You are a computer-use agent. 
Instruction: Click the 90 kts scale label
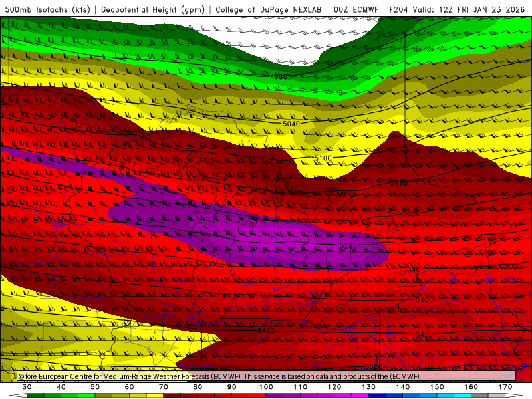(x=231, y=387)
